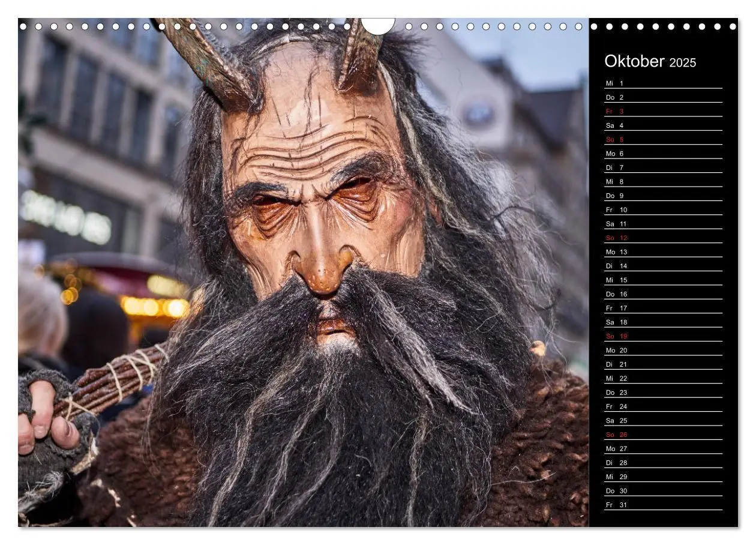The height and width of the screenshot is (545, 756).
Task: Click the Krampus mask calendar photo
Action: coord(304,272)
